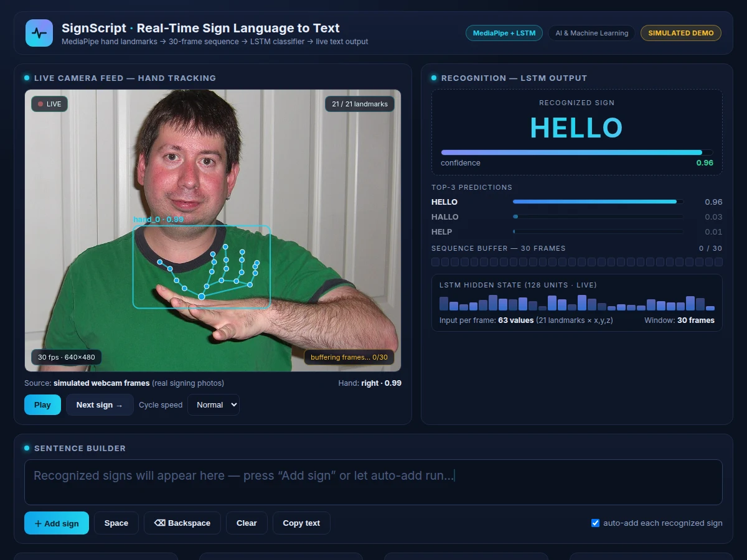Click the AI & Machine Learning tag
747x560 pixels.
pos(591,33)
